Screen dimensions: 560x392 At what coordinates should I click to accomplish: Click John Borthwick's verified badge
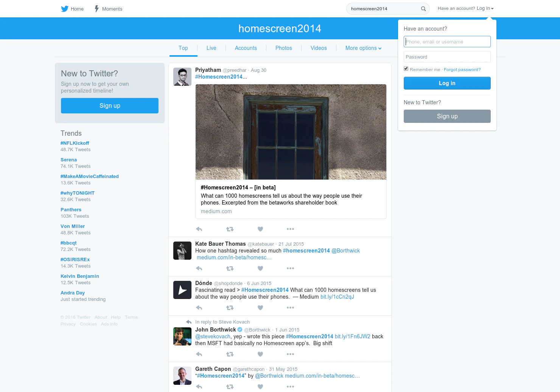(x=240, y=330)
